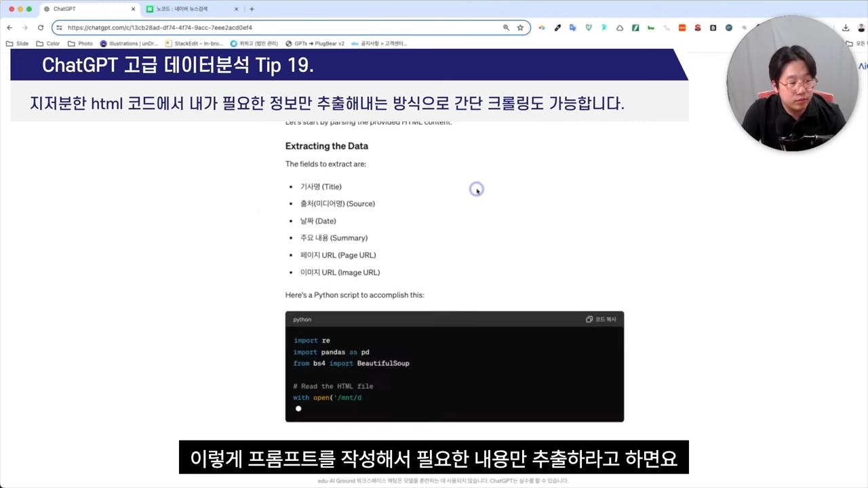Click the 'import pandas as pd' code line

pos(332,352)
